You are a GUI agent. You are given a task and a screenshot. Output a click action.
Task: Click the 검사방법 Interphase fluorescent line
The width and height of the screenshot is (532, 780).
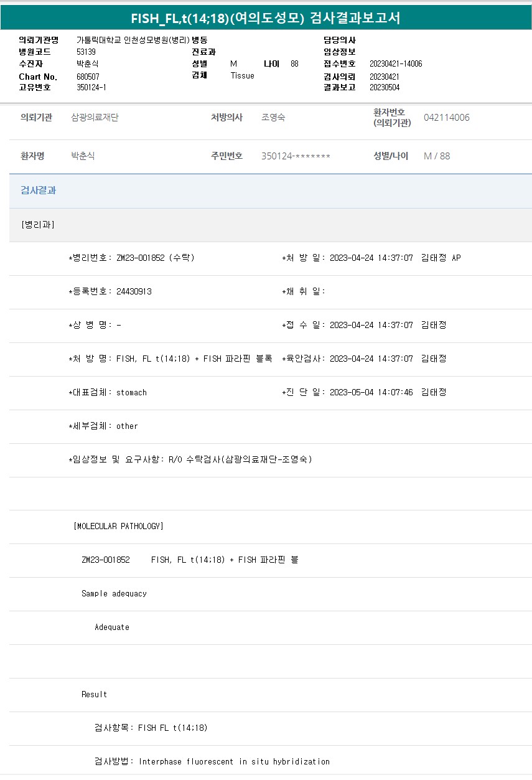(212, 761)
